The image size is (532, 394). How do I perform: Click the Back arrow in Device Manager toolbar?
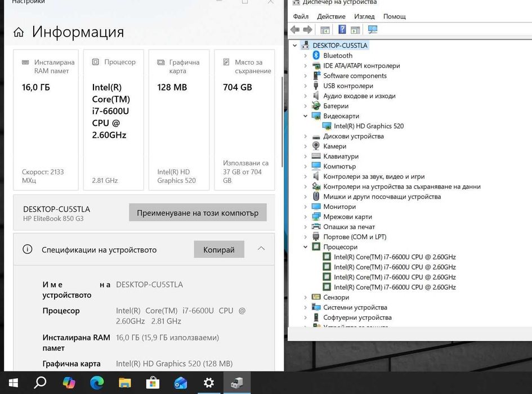[295, 30]
